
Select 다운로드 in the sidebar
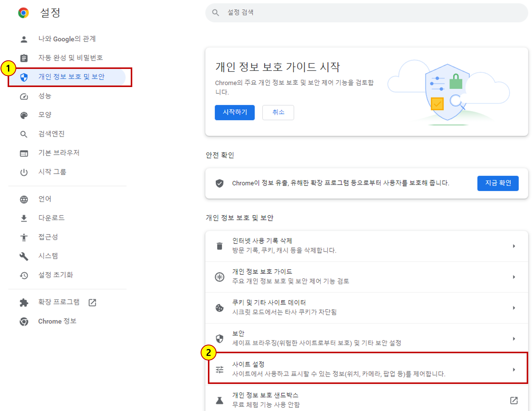click(x=51, y=218)
